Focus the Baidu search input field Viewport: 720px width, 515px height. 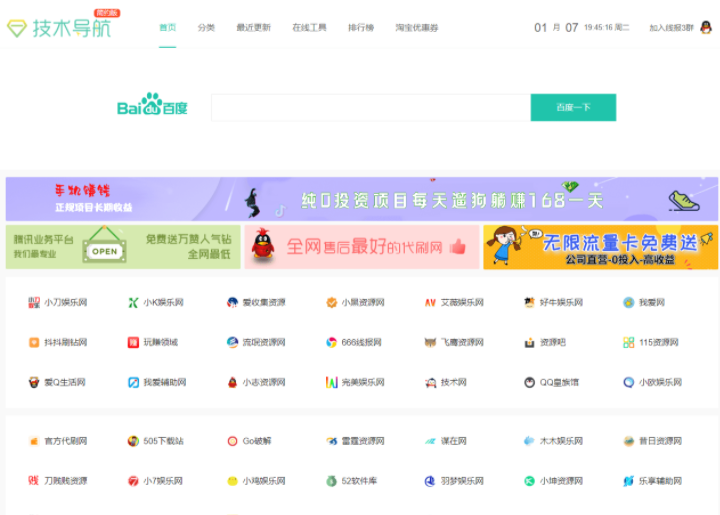pos(371,107)
